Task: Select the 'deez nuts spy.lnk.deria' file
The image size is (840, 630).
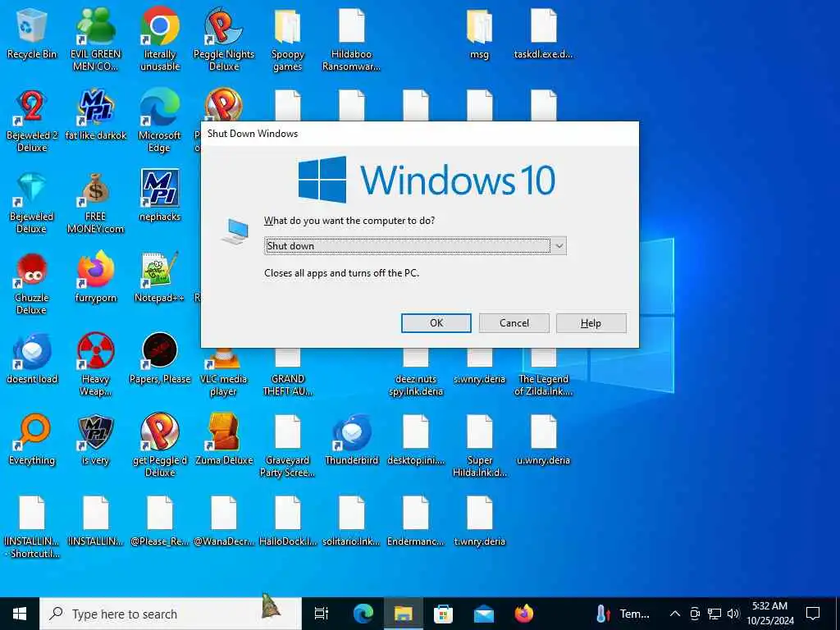Action: click(416, 373)
